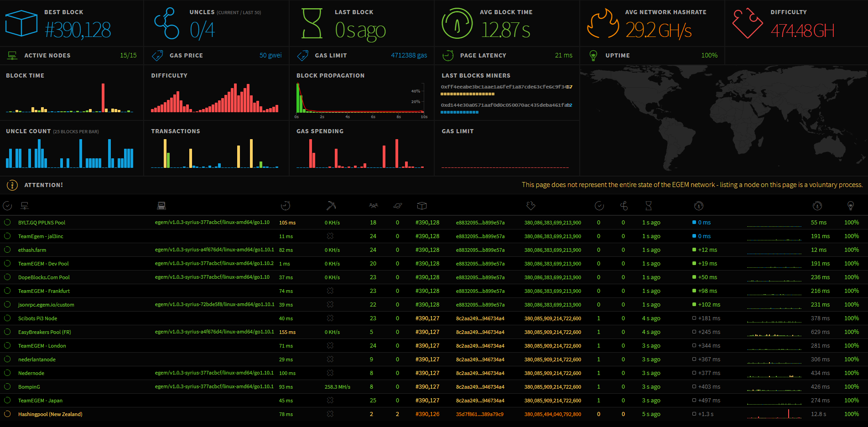
Task: Pin the TeamEGEM - London node
Action: (x=7, y=345)
